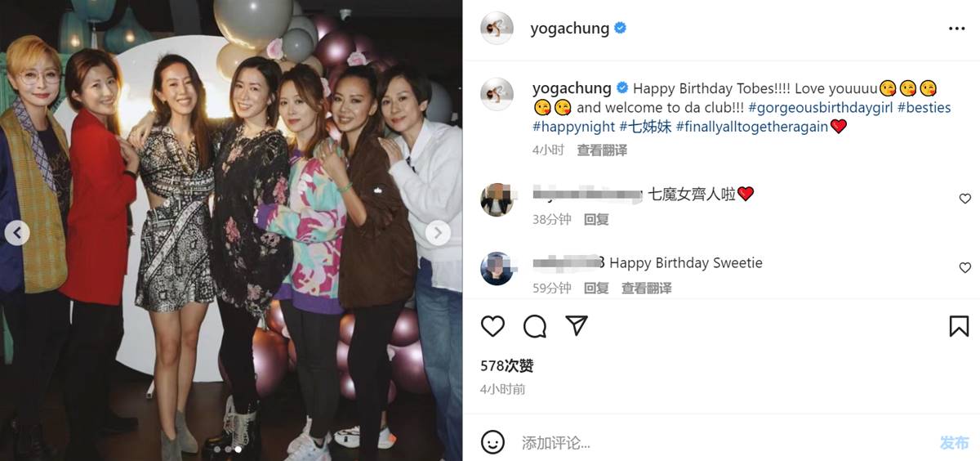980x461 pixels.
Task: Click the verified badge beside header username
Action: (x=620, y=28)
